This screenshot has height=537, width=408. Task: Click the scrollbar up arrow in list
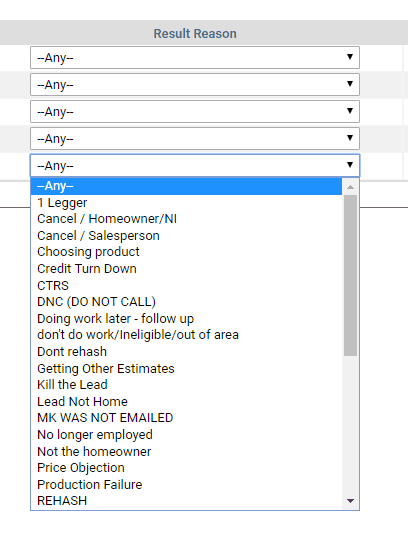pyautogui.click(x=350, y=187)
